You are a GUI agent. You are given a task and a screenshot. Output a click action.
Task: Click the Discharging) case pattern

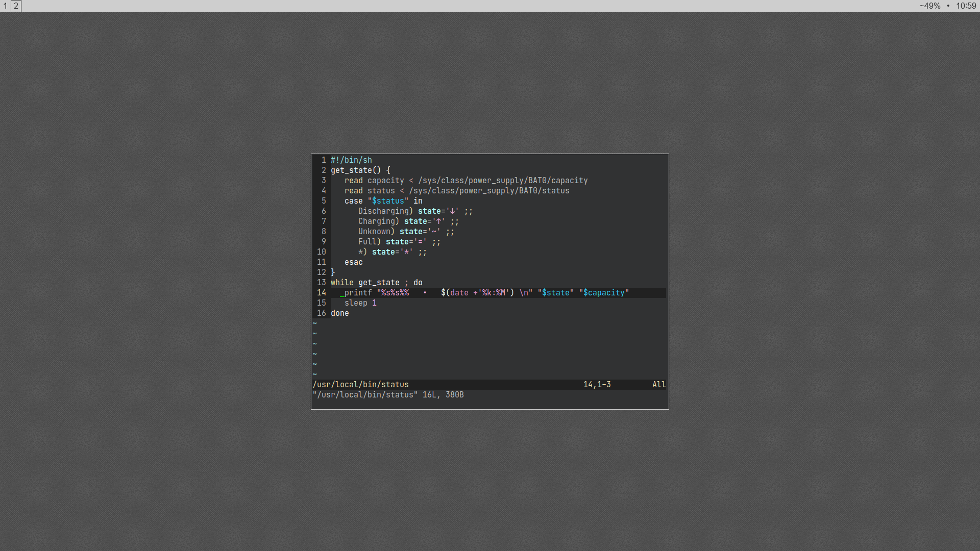[385, 211]
